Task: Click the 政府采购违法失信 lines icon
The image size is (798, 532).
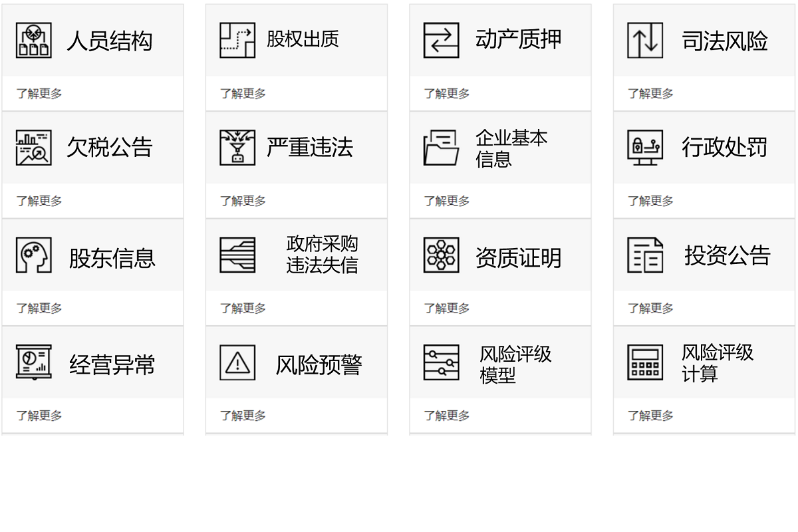Action: 237,255
